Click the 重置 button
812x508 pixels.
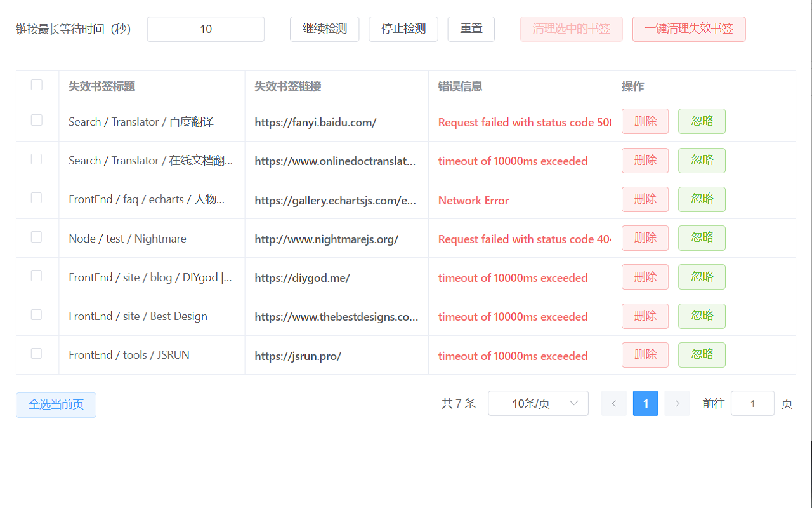pos(471,29)
